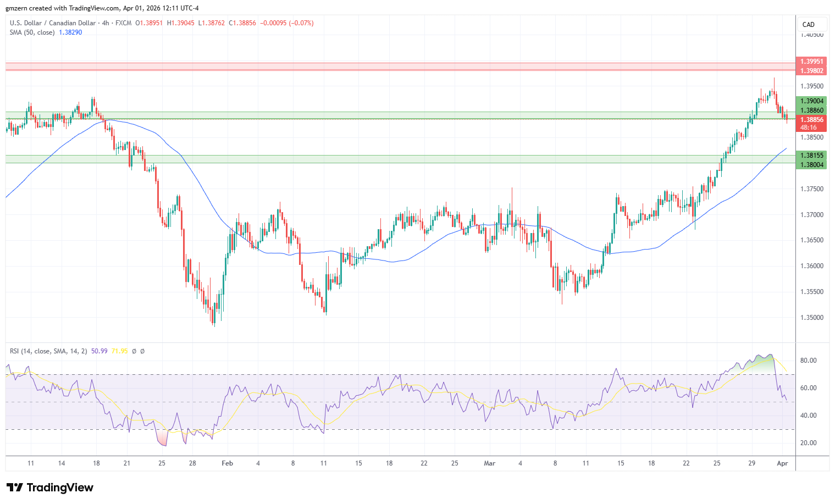Click the close price value C1.38856
The width and height of the screenshot is (835, 504).
(242, 23)
